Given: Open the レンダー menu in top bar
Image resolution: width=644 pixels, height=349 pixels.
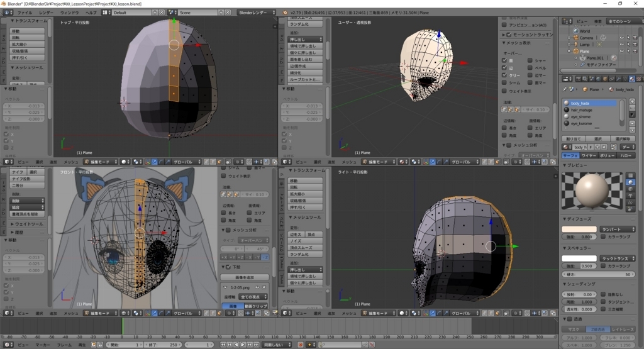Looking at the screenshot, I should click(x=46, y=13).
